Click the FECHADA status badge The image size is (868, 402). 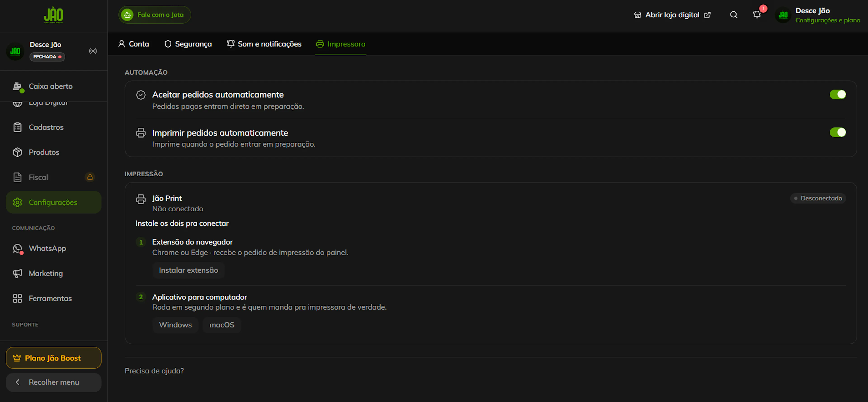click(47, 57)
